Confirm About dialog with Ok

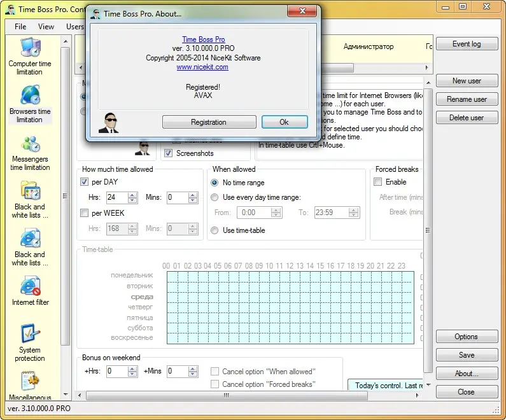[x=285, y=122]
